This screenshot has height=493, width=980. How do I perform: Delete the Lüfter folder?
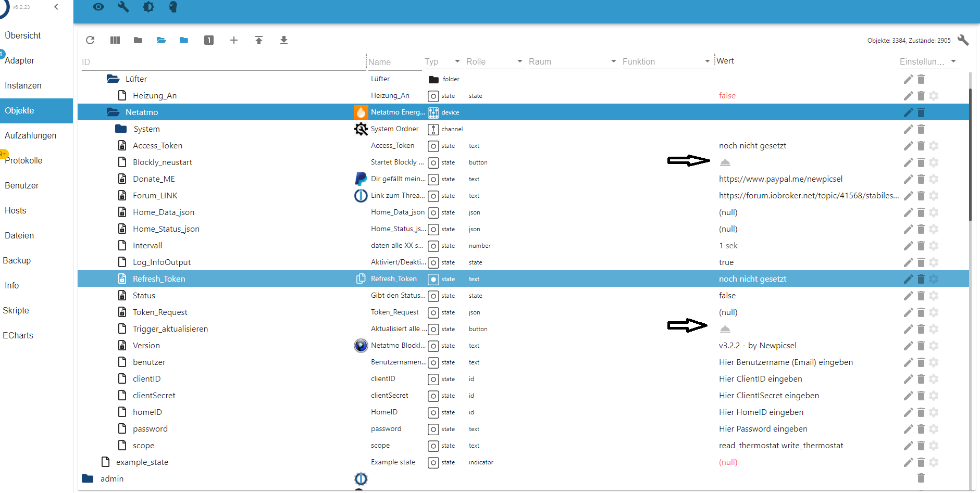coord(921,79)
